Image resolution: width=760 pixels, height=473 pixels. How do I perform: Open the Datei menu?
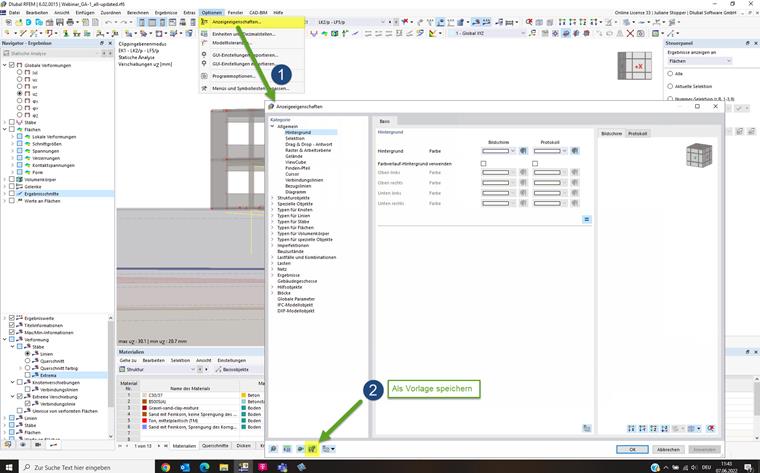point(15,13)
